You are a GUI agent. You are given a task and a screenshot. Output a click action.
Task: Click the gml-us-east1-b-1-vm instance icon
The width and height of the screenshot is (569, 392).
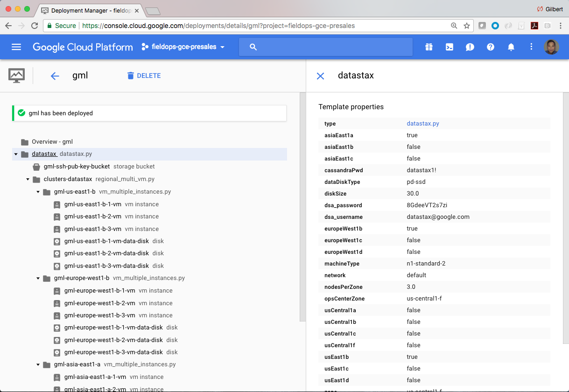[x=57, y=204]
